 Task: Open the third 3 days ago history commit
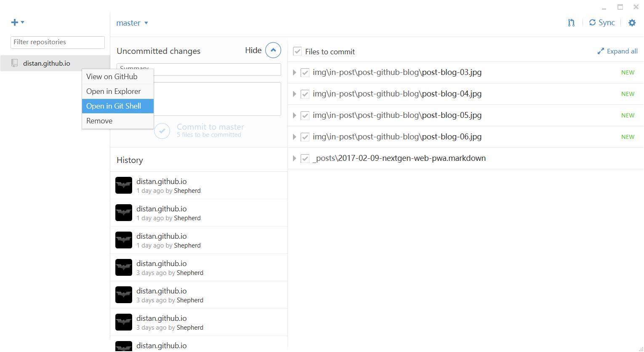coord(199,322)
